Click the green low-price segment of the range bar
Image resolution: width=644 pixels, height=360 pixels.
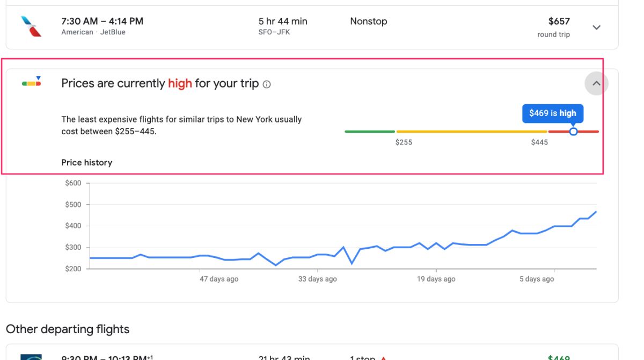(369, 131)
